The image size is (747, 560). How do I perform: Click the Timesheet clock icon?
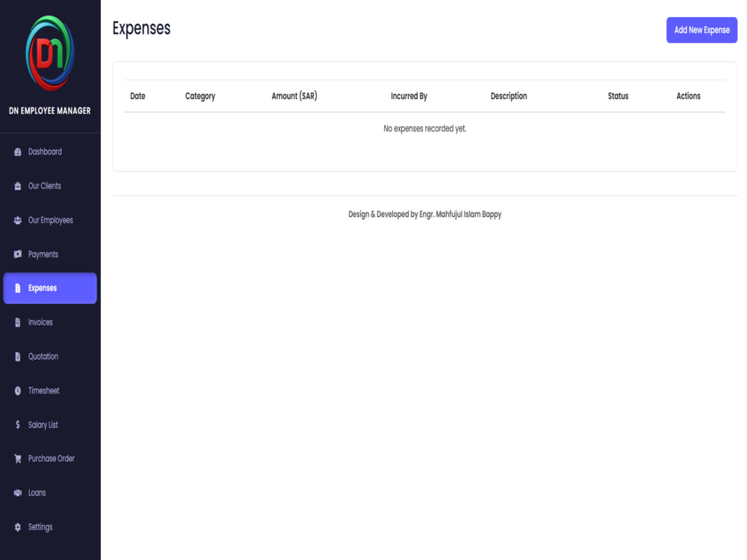pos(18,391)
